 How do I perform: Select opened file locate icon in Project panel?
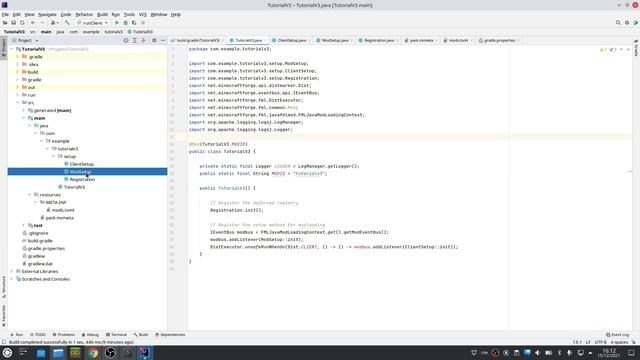[126, 40]
